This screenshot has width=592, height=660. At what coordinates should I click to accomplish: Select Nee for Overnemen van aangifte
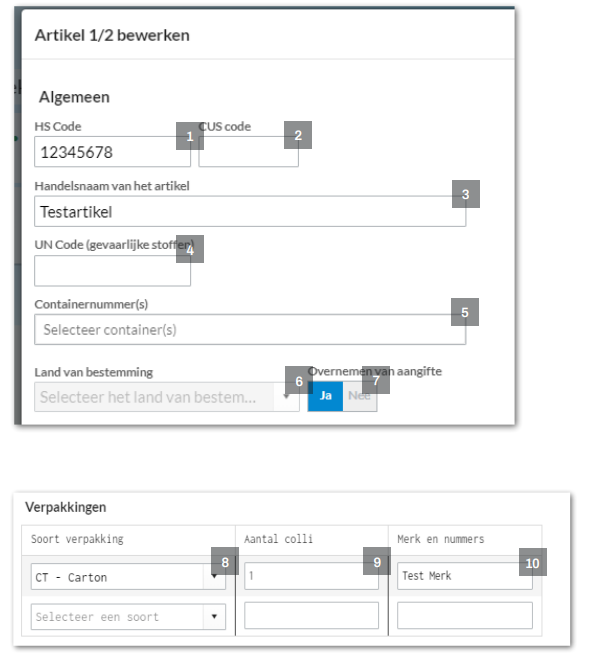(x=360, y=396)
